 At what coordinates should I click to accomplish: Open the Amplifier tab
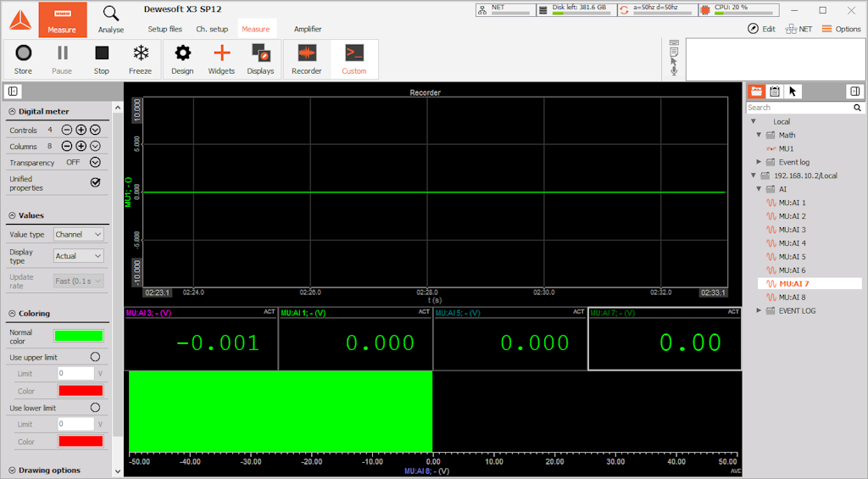308,29
